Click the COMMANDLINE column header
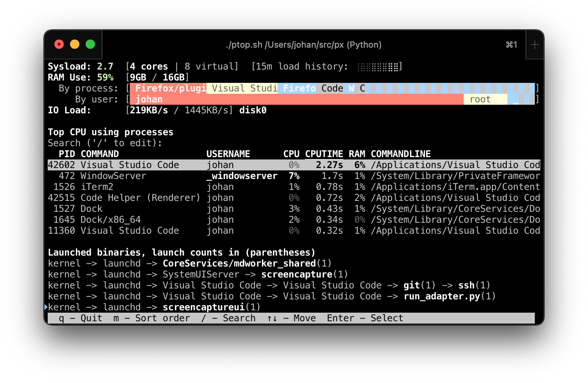Screen dimensions: 588x383 click(x=401, y=154)
